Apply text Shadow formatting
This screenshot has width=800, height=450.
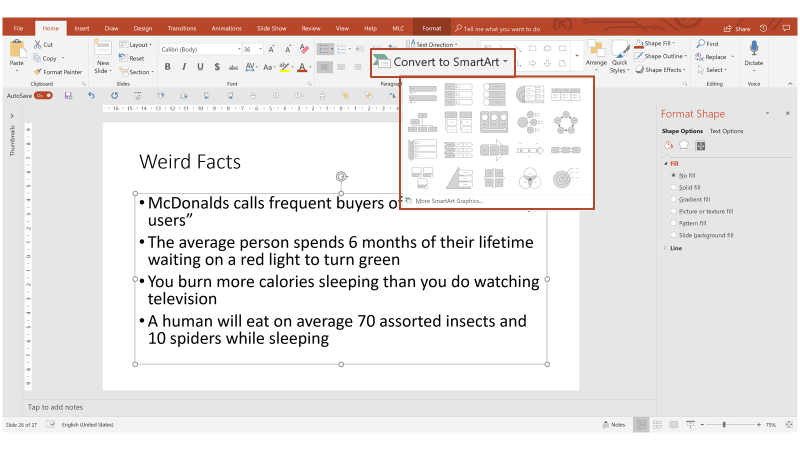pos(217,67)
